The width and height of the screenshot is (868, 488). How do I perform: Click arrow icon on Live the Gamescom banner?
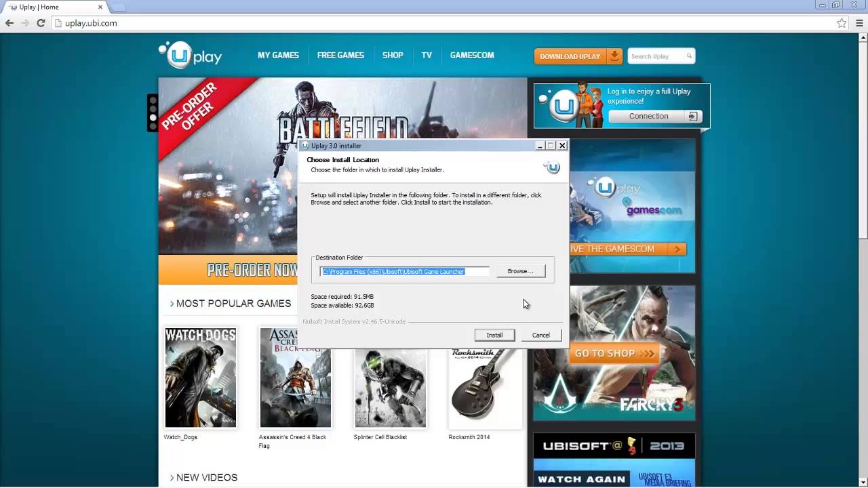677,249
